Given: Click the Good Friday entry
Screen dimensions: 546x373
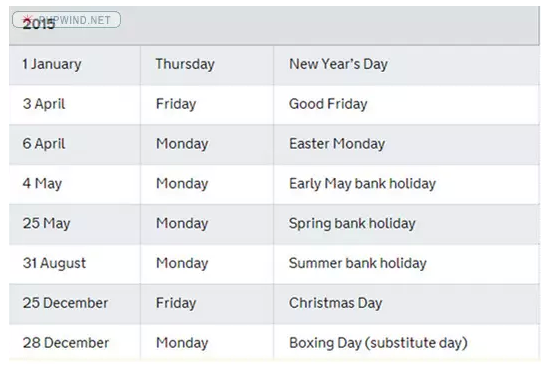Looking at the screenshot, I should click(328, 104).
